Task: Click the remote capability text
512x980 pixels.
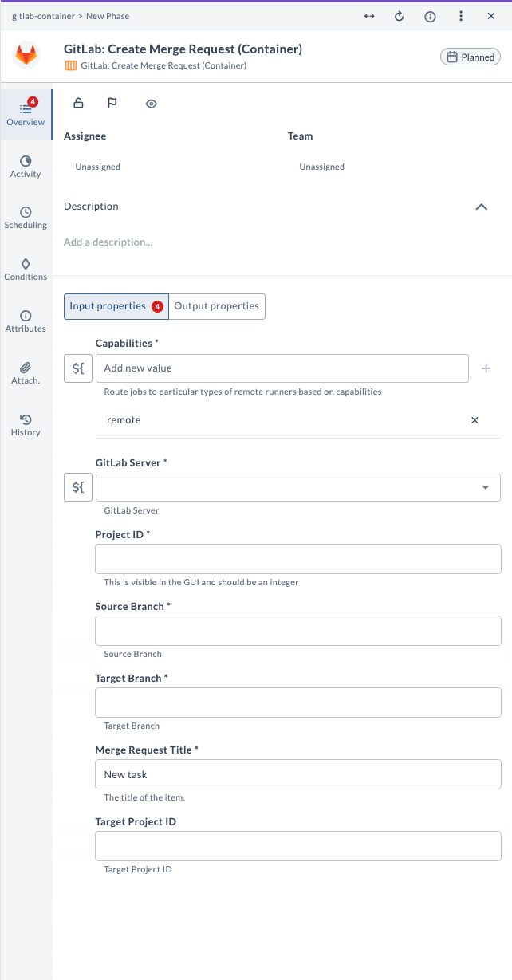Action: coord(124,420)
